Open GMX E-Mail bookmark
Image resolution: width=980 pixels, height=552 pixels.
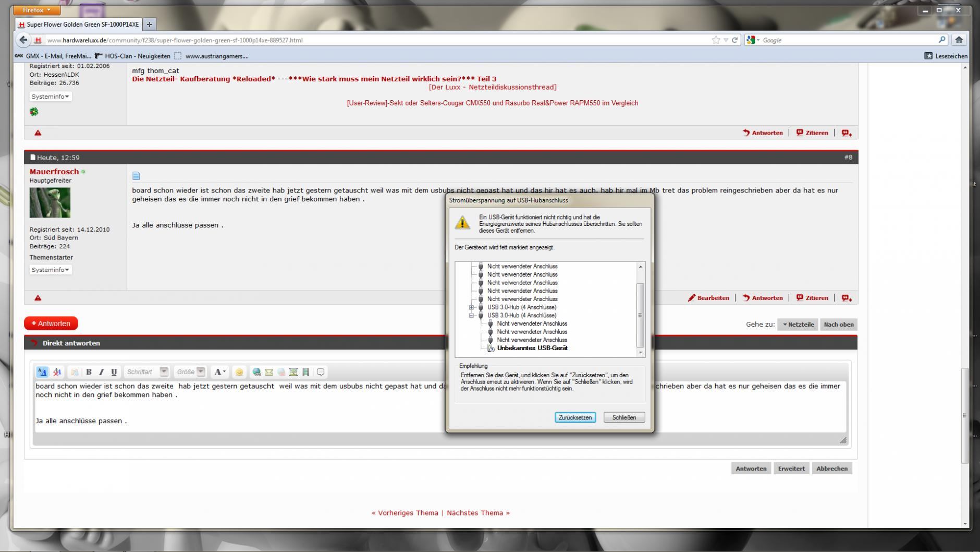[53, 56]
